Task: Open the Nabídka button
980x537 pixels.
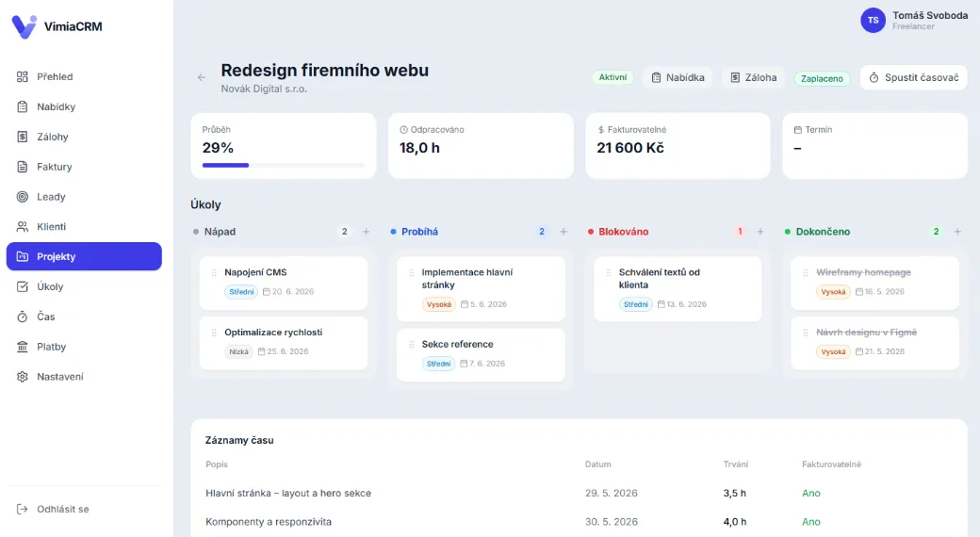Action: [678, 77]
